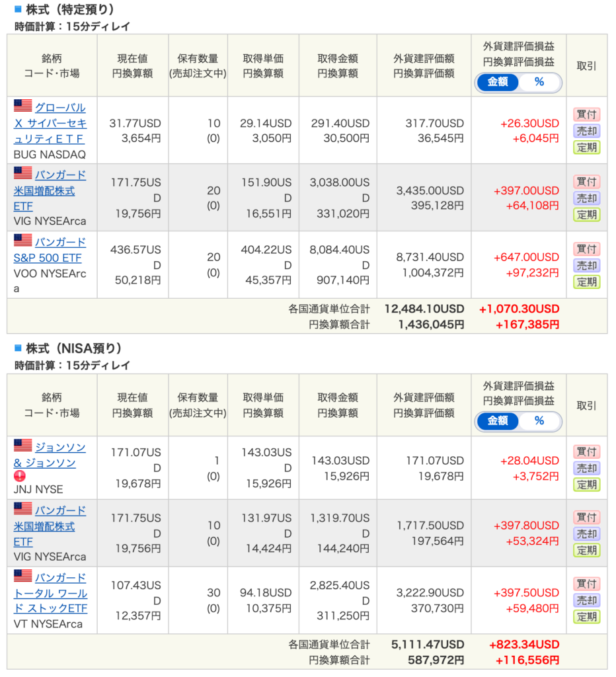
Task: Click the US flag beside バンガード トータル ワールド ストックETF
Action: pos(23,576)
